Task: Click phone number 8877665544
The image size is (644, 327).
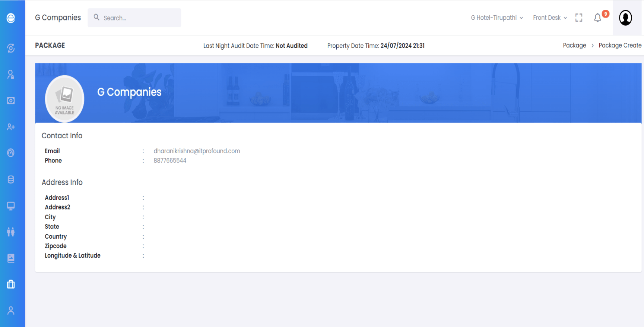Action: [x=170, y=160]
